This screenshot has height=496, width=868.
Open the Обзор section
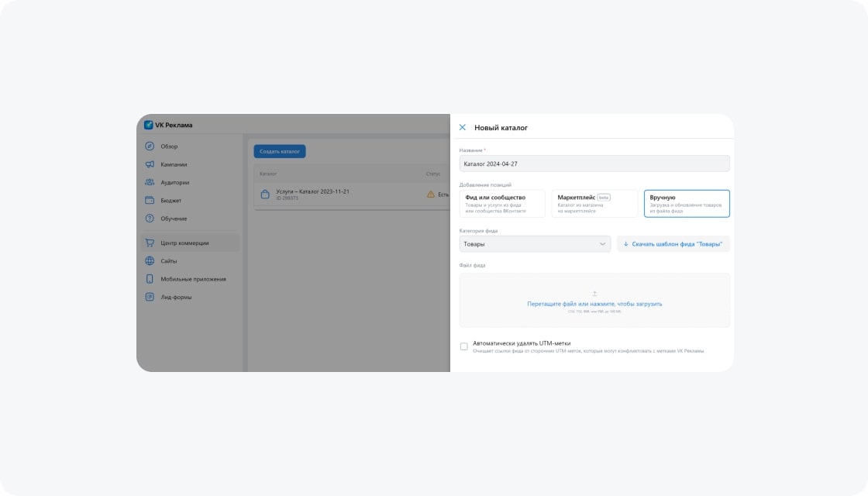pyautogui.click(x=189, y=146)
